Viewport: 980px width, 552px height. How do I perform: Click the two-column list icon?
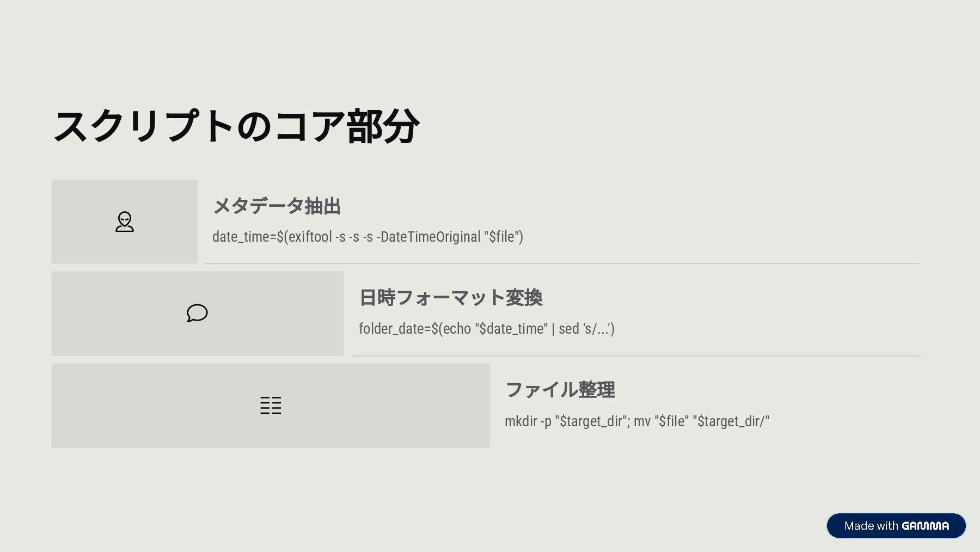(271, 406)
